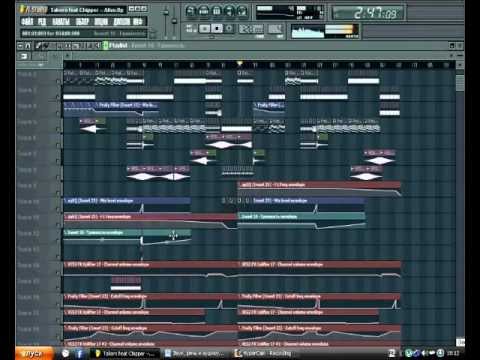
Task: Click the button above the track labels
Action: 23,56
